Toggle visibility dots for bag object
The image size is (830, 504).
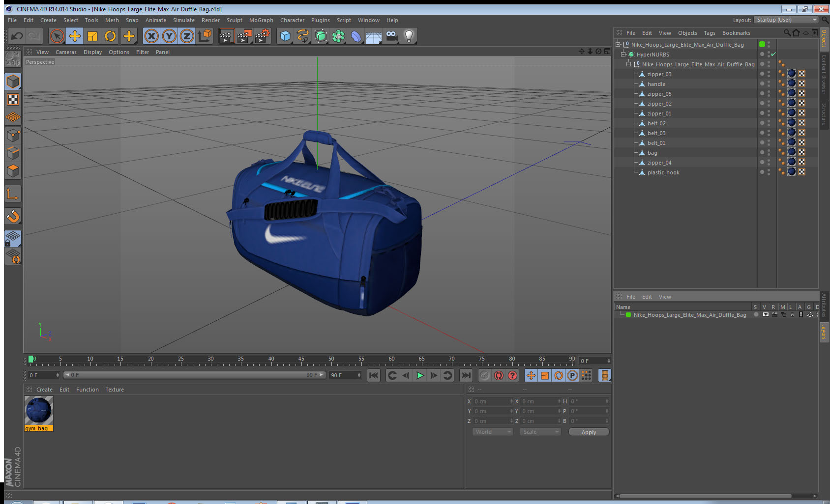[x=769, y=152]
